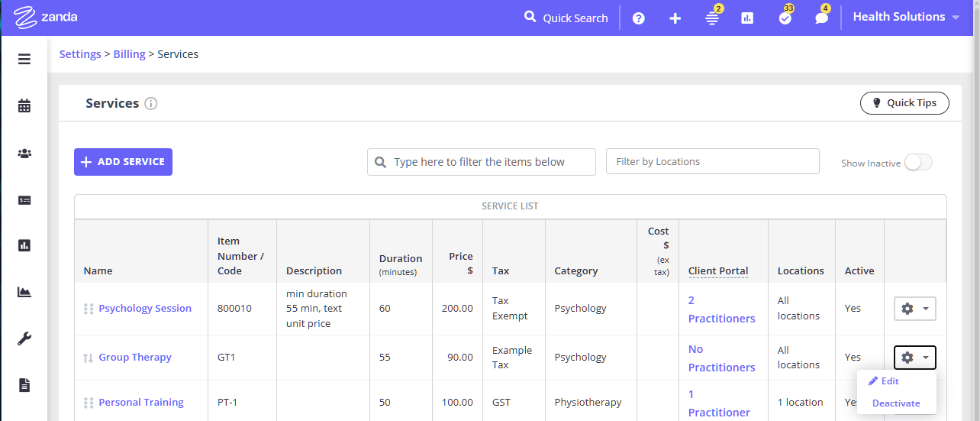
Task: Toggle the Show Inactive switch
Action: click(x=917, y=163)
